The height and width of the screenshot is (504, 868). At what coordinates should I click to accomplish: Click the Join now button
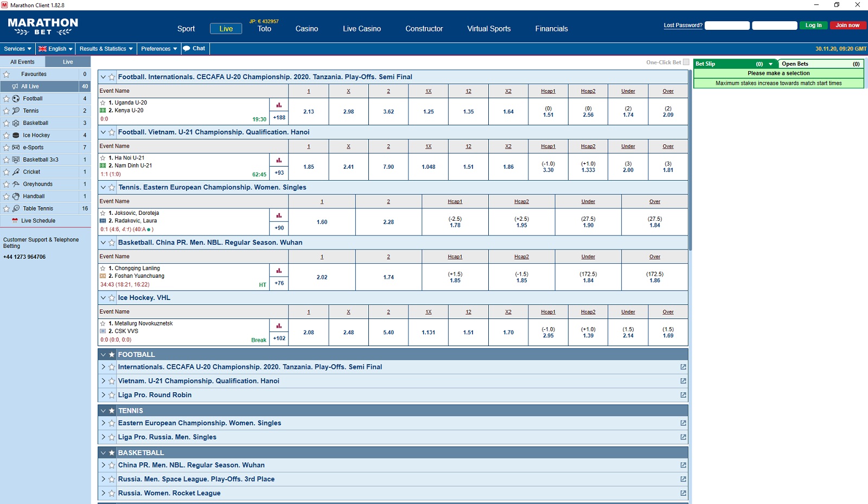847,25
